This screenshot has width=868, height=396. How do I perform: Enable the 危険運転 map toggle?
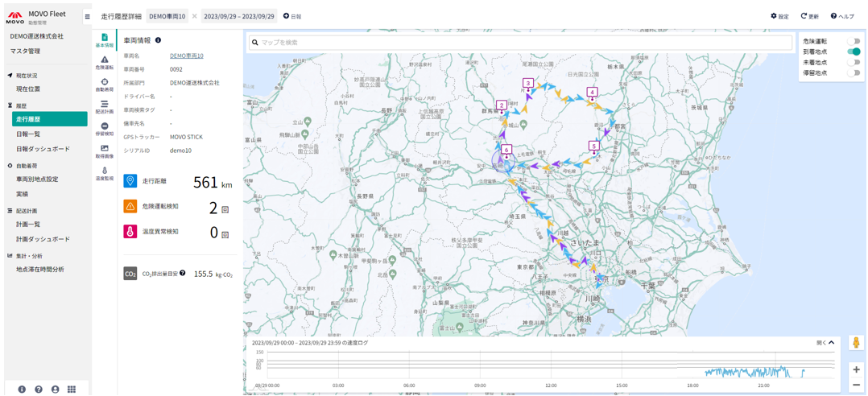coord(853,41)
